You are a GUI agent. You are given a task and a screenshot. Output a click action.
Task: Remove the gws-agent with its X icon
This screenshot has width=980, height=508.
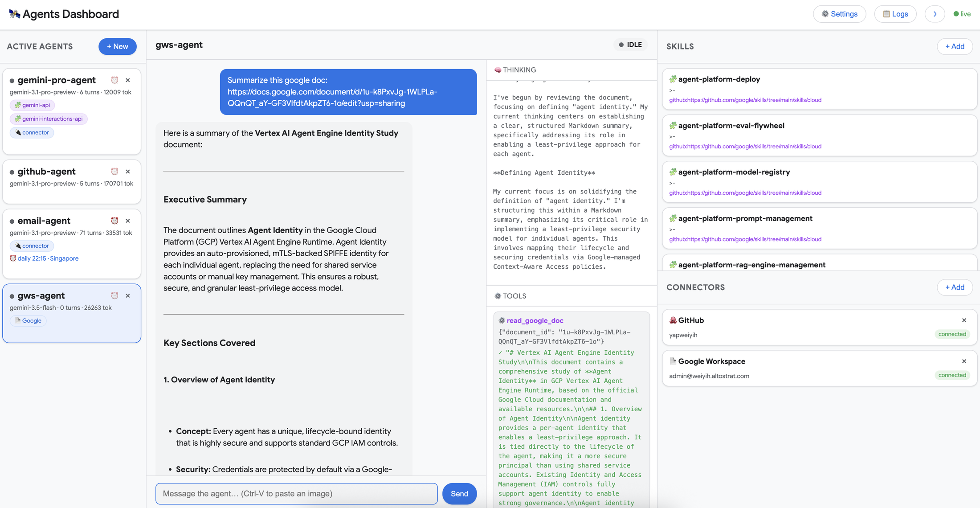(128, 295)
